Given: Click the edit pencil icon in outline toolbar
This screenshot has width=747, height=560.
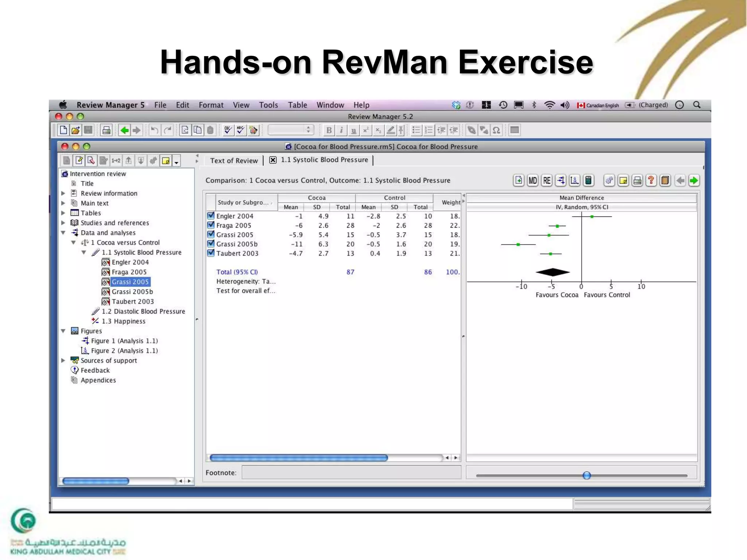Looking at the screenshot, I should tap(79, 160).
